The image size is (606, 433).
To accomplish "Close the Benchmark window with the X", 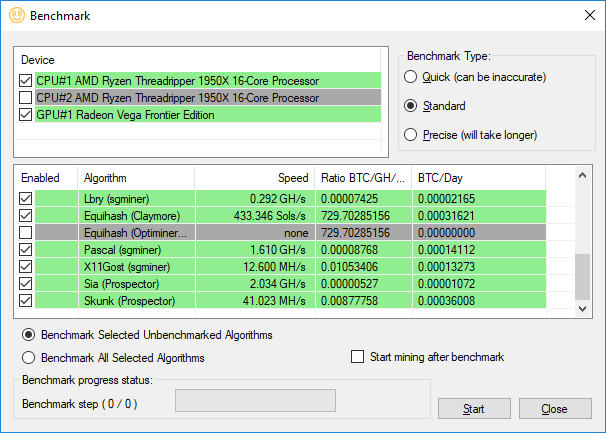I will [590, 15].
